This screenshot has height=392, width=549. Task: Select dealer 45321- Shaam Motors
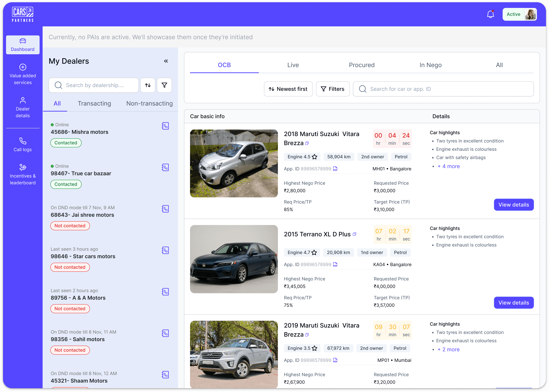click(79, 381)
